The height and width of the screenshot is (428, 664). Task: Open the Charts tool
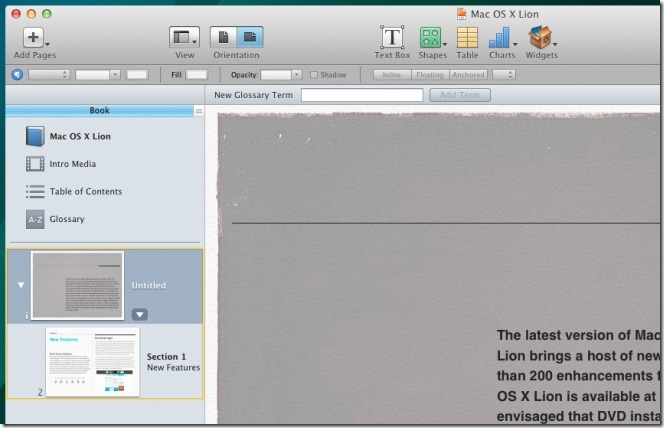click(500, 37)
